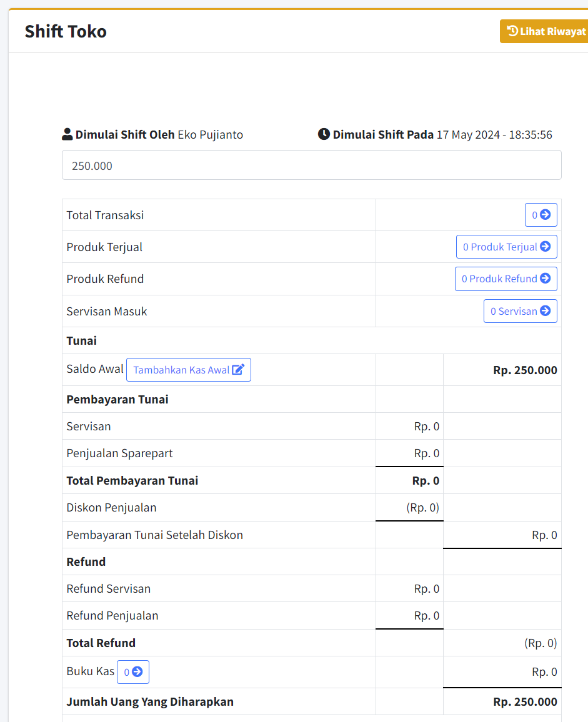
Task: Open the 0 Servisan list
Action: point(513,311)
